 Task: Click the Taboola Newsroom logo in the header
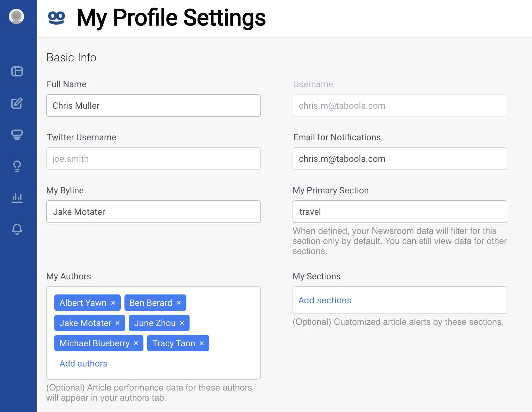(56, 18)
